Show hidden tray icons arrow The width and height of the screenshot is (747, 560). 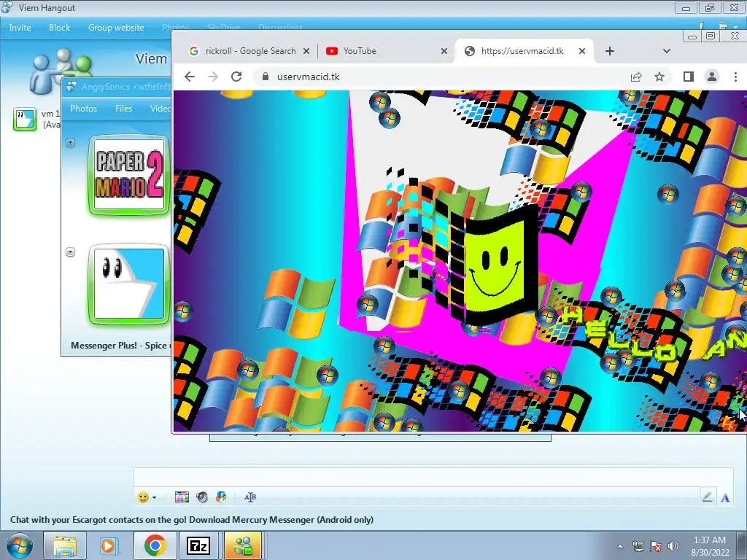[620, 546]
